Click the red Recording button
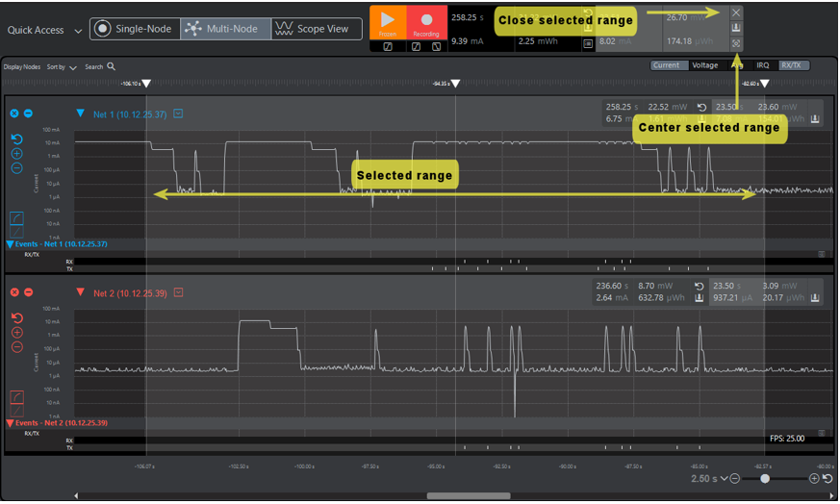840x504 pixels. (425, 22)
